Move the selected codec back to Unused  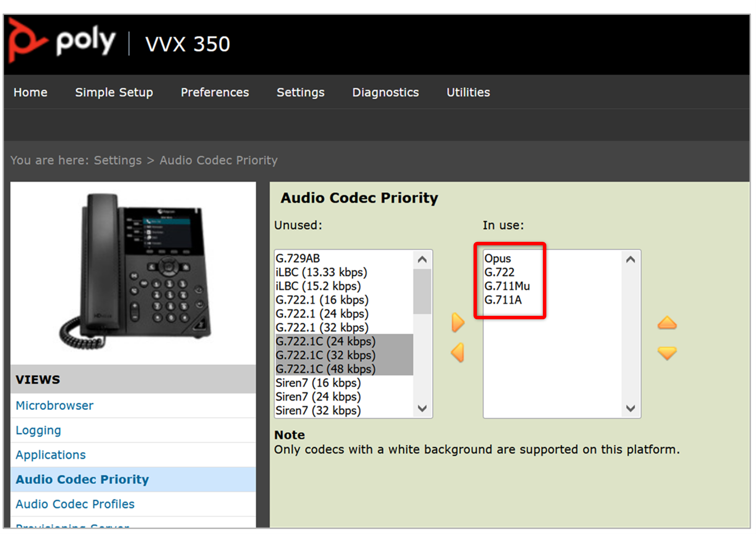pyautogui.click(x=458, y=352)
